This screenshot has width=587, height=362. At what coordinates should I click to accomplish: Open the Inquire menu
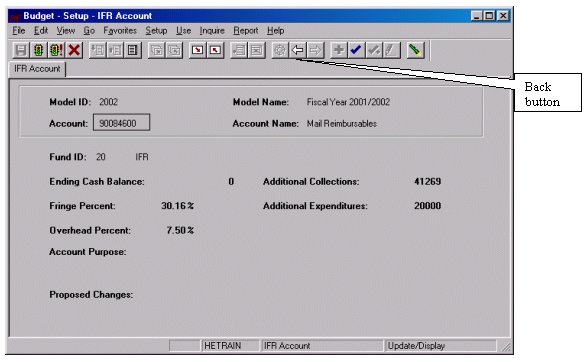click(212, 31)
